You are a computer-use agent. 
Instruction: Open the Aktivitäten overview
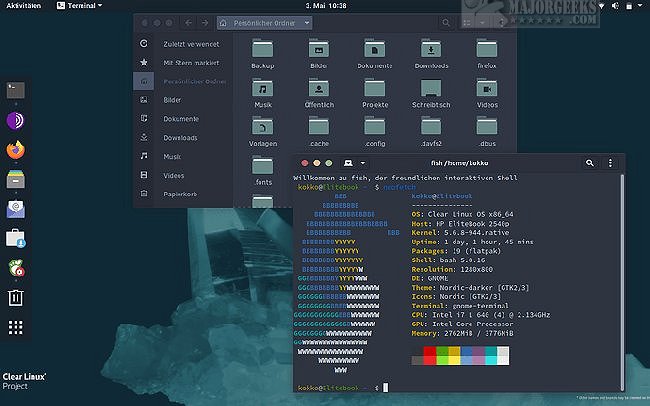(25, 5)
